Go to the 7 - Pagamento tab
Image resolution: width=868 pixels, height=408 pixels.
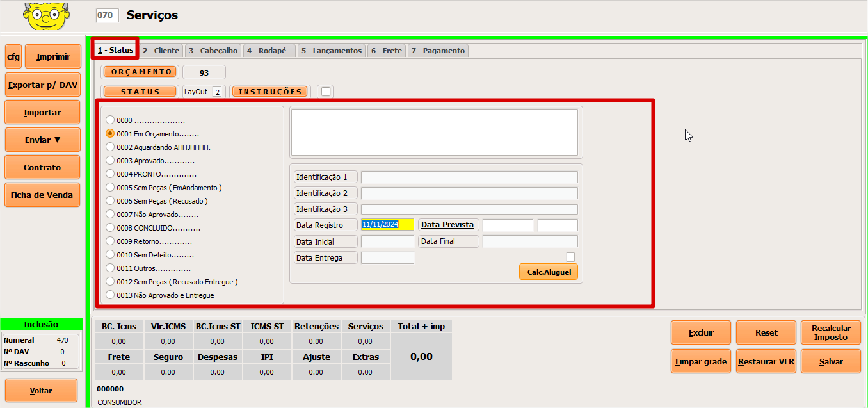tap(438, 51)
